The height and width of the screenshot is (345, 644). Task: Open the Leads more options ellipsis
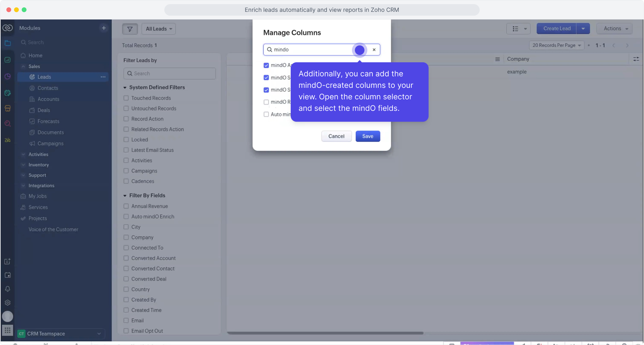103,77
